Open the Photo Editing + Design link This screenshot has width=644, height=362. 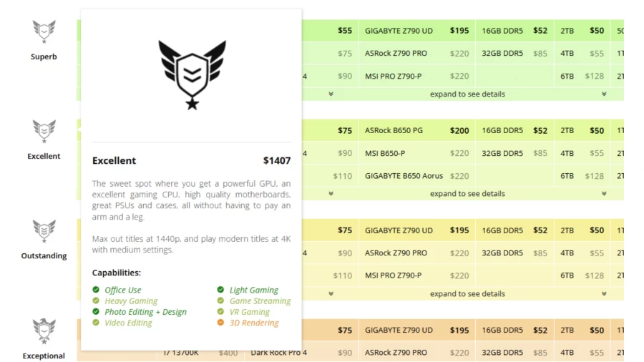click(145, 312)
